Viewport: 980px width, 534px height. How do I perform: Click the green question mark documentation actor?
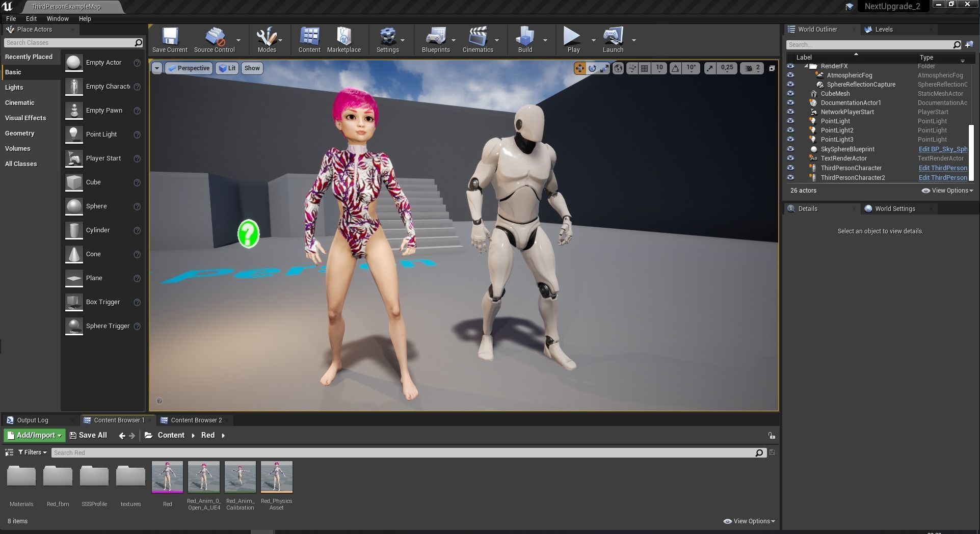[x=249, y=234]
